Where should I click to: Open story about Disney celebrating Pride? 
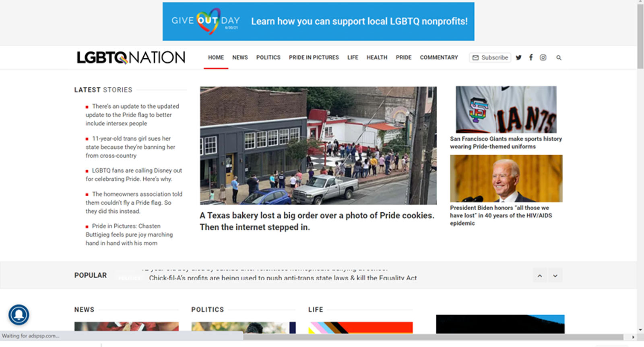coord(134,175)
